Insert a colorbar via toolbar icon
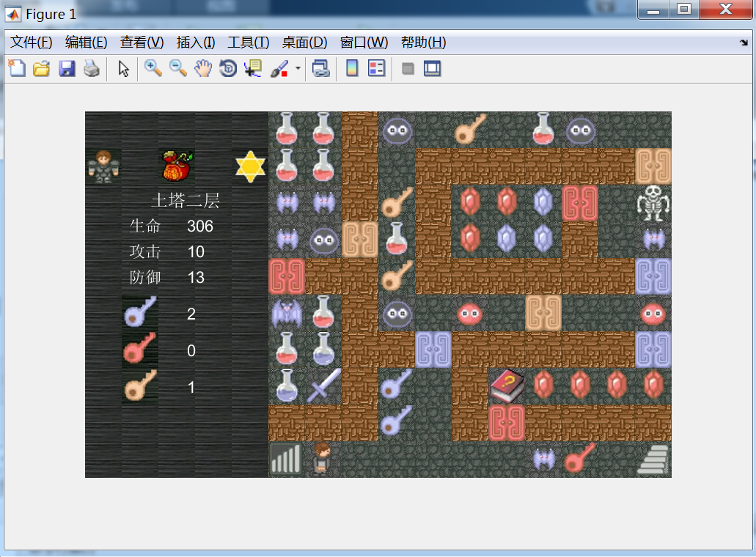Screen dimensions: 756x557 click(x=353, y=68)
